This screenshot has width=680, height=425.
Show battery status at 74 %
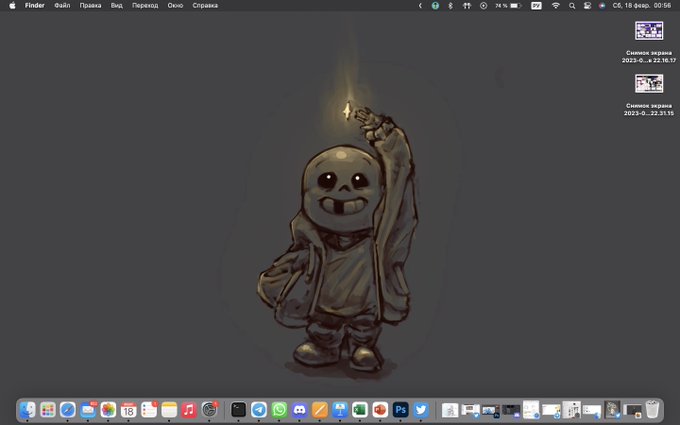(x=508, y=6)
